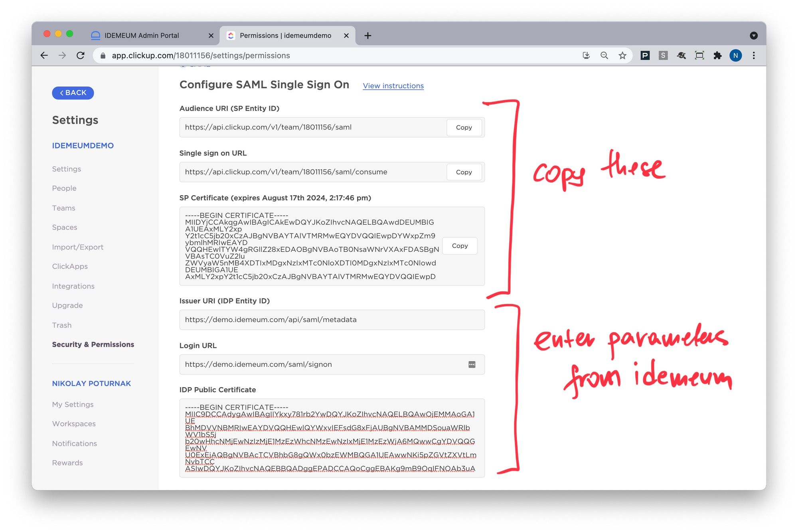Click the screenshot capture extension icon
Image resolution: width=798 pixels, height=532 pixels.
(x=699, y=55)
